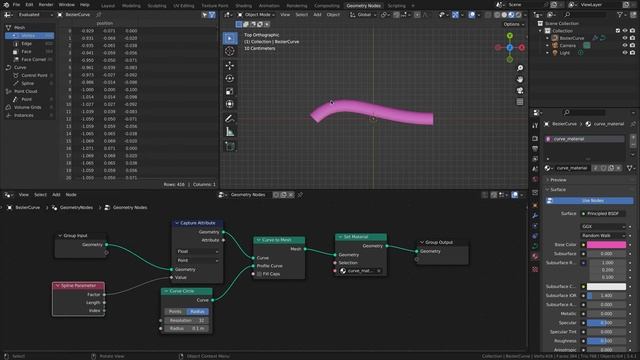Open the Evaluated dropdown in spreadsheet
The height and width of the screenshot is (360, 640).
[x=35, y=15]
